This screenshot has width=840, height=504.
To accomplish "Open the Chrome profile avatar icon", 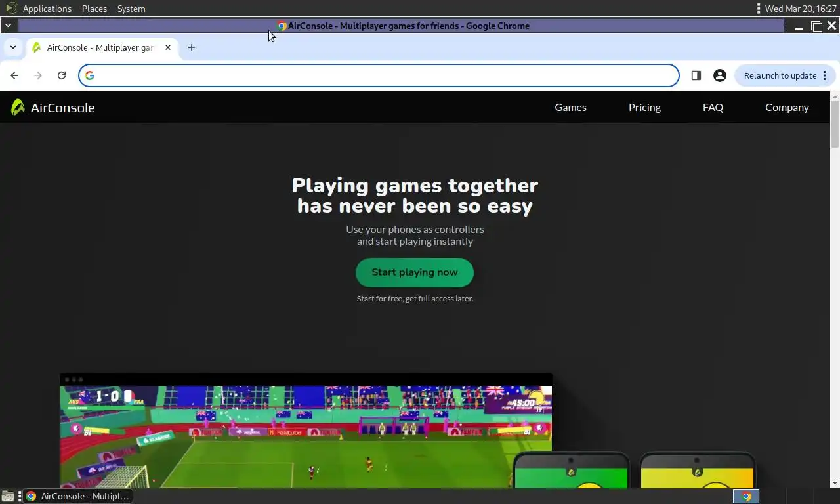I will [x=720, y=75].
